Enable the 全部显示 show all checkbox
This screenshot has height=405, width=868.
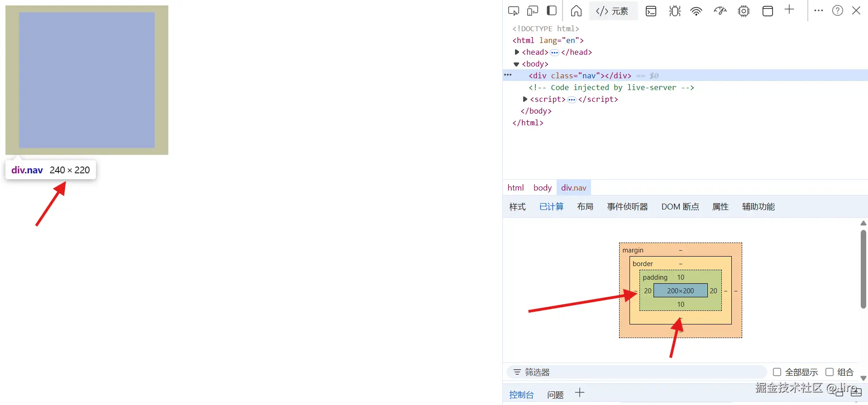pyautogui.click(x=777, y=372)
